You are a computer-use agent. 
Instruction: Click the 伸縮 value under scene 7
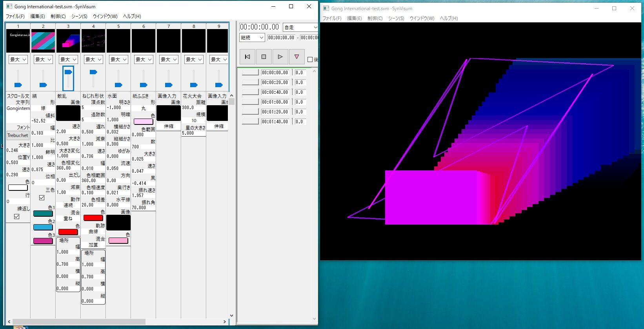pyautogui.click(x=169, y=126)
